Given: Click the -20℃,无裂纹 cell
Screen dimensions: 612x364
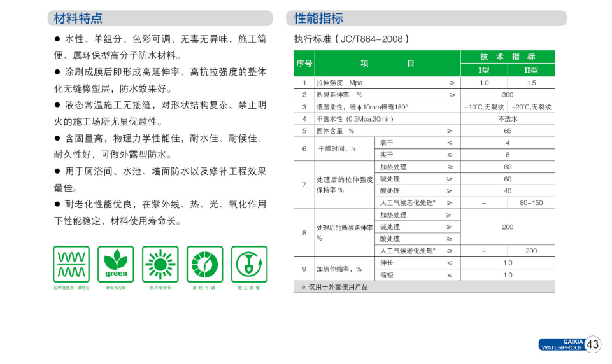Looking at the screenshot, I should [531, 107].
